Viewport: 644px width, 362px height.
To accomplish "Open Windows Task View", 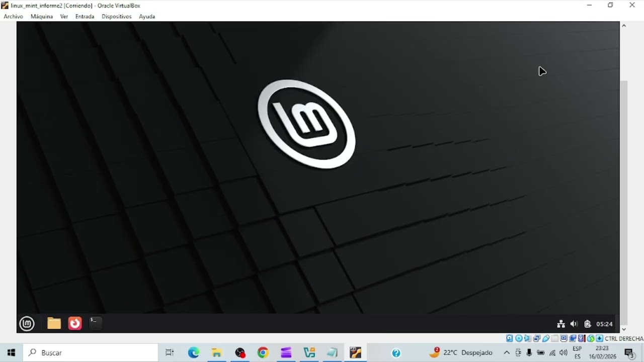I will (x=170, y=353).
